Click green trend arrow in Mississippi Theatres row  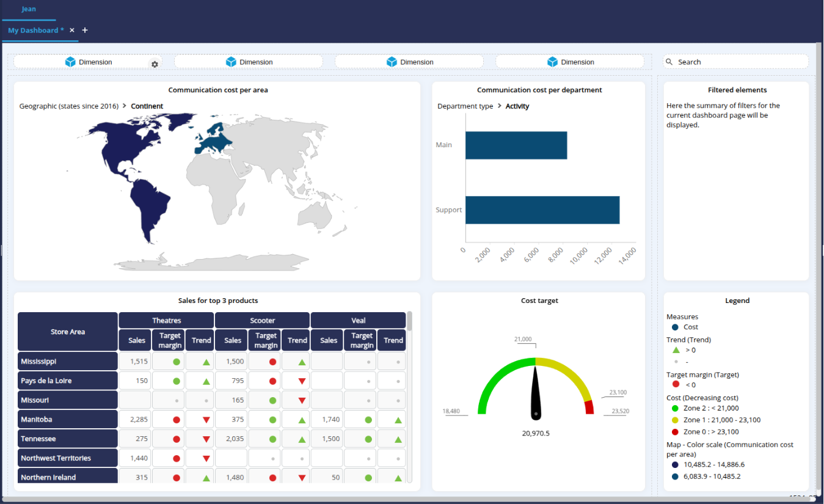coord(206,362)
